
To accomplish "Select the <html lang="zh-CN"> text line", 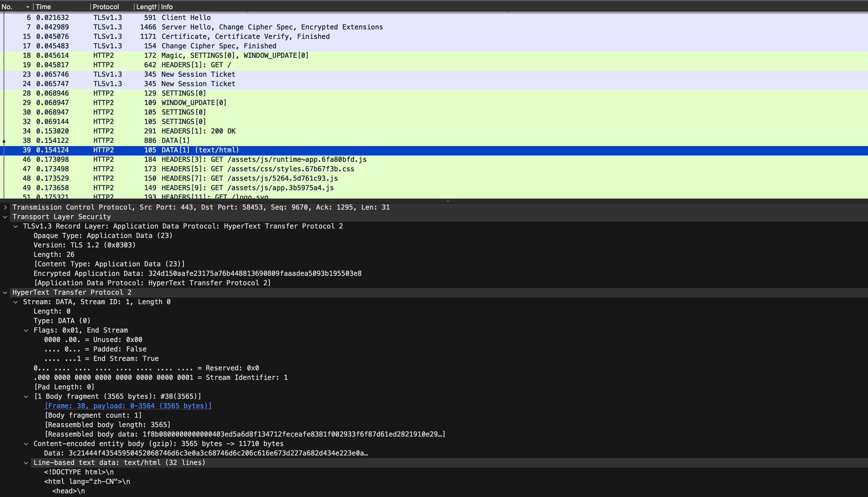I will point(87,482).
